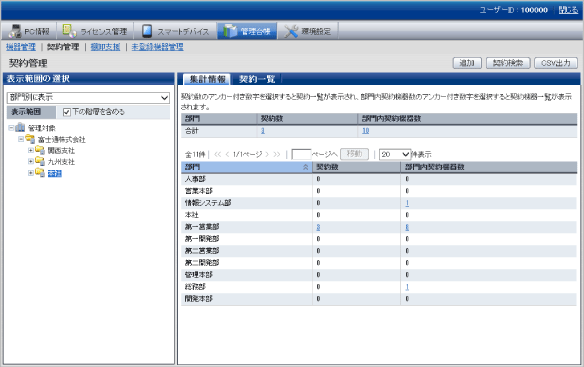Toggle the 下の階層を含める checkbox
Image resolution: width=584 pixels, height=367 pixels.
67,112
